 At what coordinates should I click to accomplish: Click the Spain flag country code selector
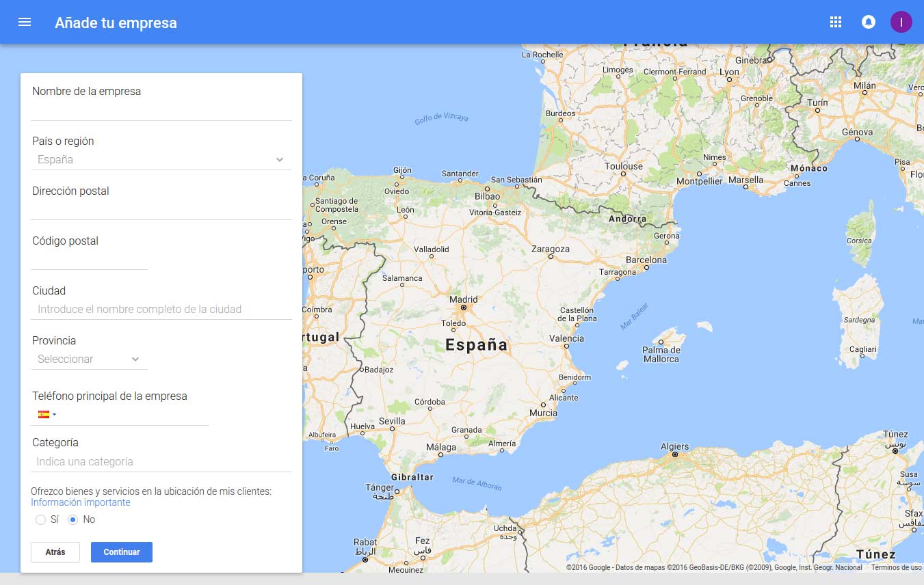47,414
